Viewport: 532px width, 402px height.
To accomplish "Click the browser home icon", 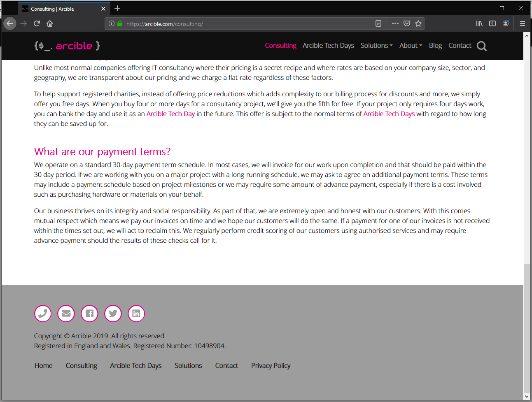I will 49,23.
